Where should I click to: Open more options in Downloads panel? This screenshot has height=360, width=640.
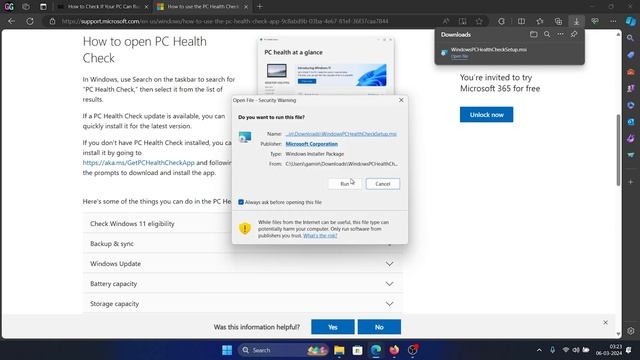coord(560,35)
